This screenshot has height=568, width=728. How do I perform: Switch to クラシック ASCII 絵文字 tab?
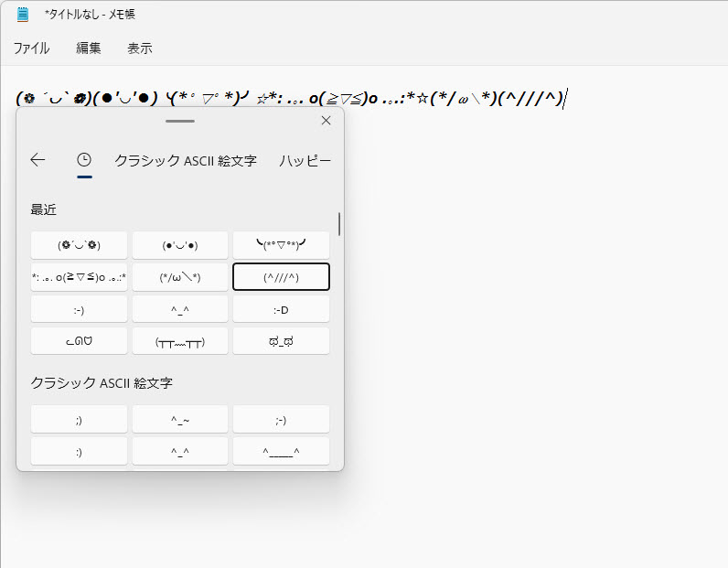pos(185,160)
